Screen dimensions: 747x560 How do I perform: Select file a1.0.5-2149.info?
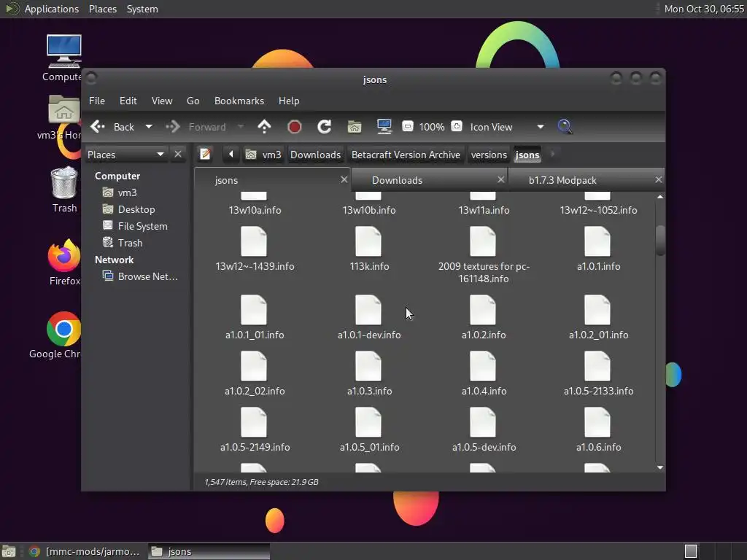point(255,429)
